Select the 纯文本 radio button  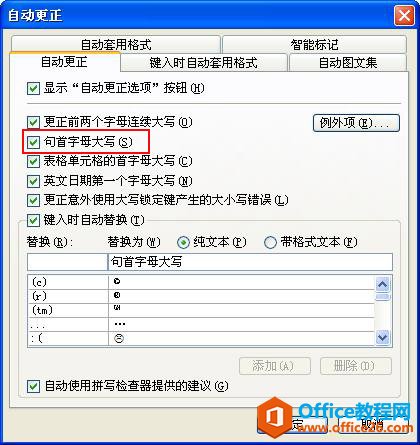coord(183,242)
